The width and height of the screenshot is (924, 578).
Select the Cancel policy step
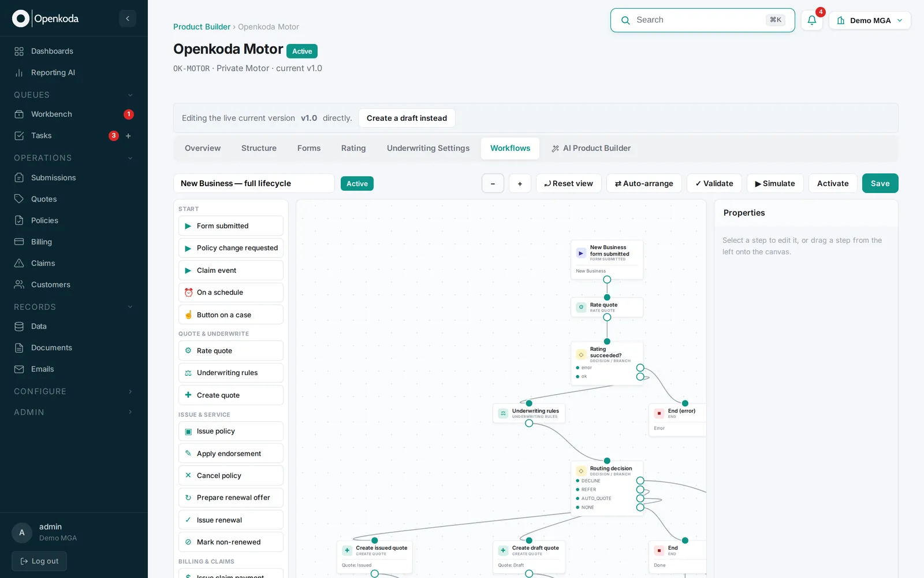(x=231, y=476)
